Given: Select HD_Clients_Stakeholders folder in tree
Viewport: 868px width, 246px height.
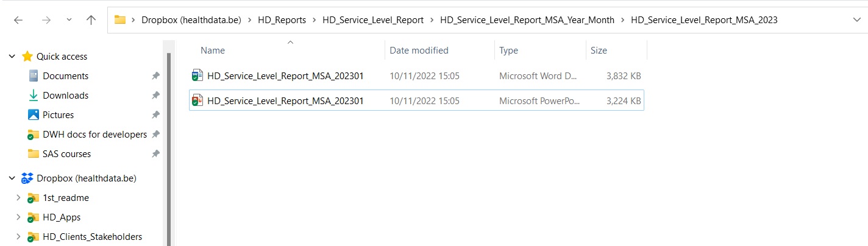Looking at the screenshot, I should 92,237.
